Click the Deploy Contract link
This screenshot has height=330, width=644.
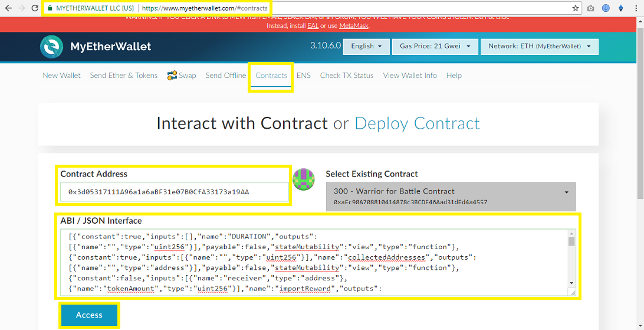coord(417,123)
